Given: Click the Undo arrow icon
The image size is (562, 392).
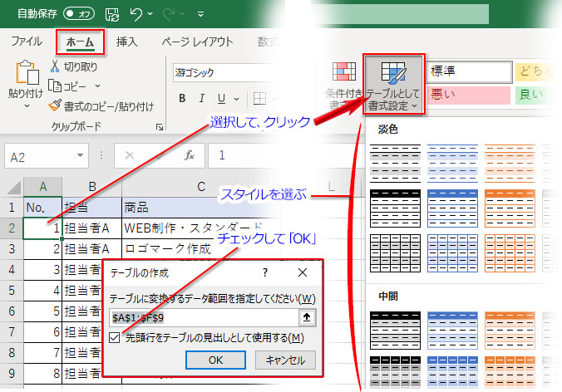Looking at the screenshot, I should click(x=136, y=14).
